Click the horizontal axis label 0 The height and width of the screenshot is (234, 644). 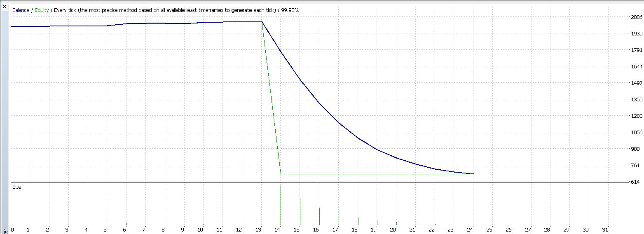12,230
